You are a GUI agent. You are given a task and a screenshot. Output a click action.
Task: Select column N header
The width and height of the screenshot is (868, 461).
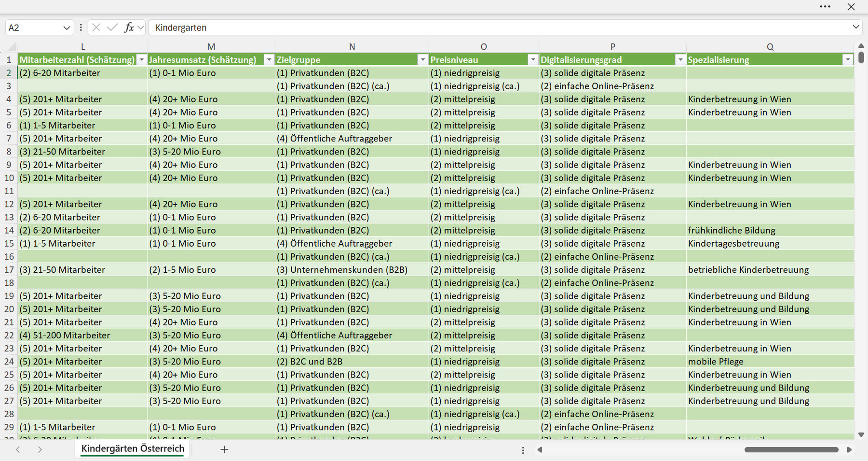pyautogui.click(x=352, y=47)
